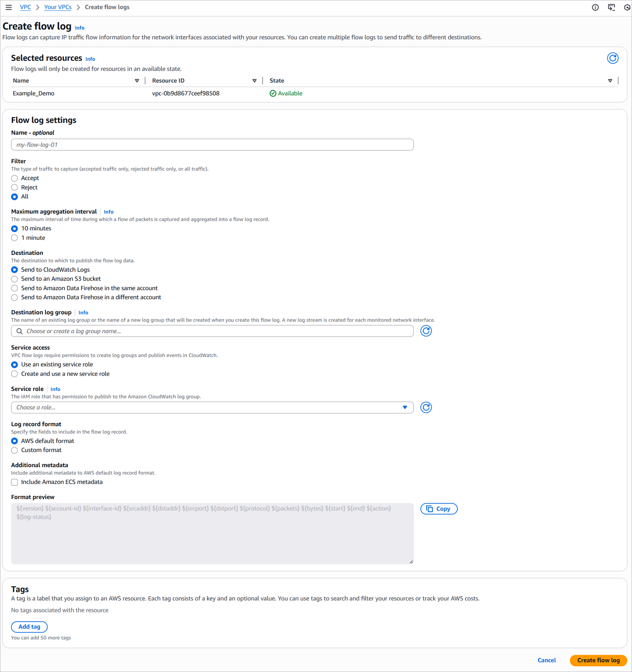Refresh the service role list
The width and height of the screenshot is (632, 672).
(x=426, y=408)
